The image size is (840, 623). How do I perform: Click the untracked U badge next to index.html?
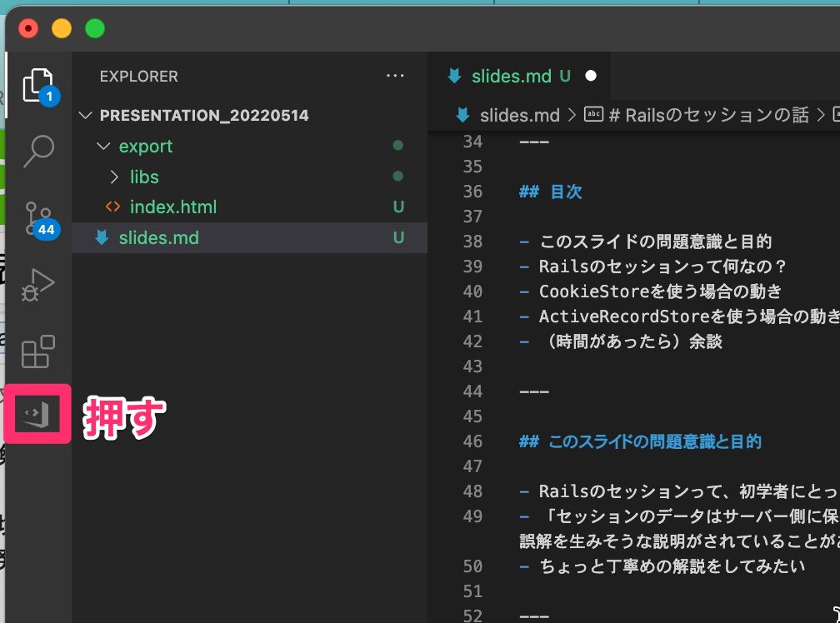coord(398,207)
